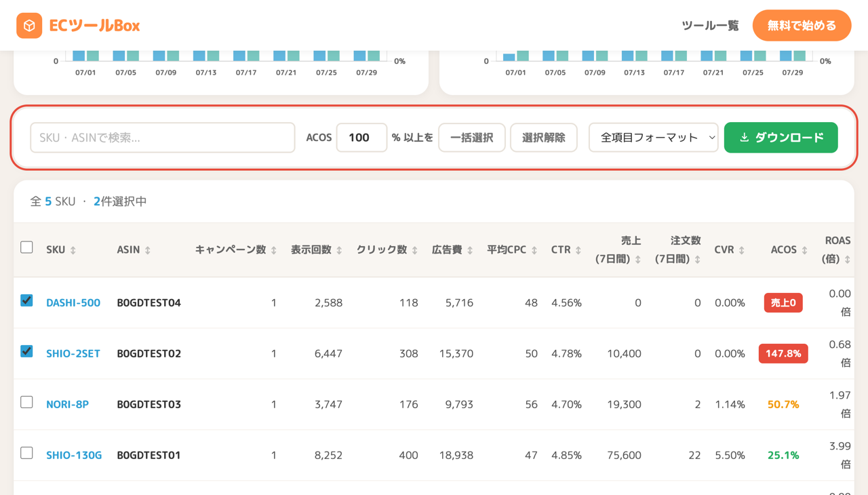Click the 選択解除 deselect button

coord(543,138)
